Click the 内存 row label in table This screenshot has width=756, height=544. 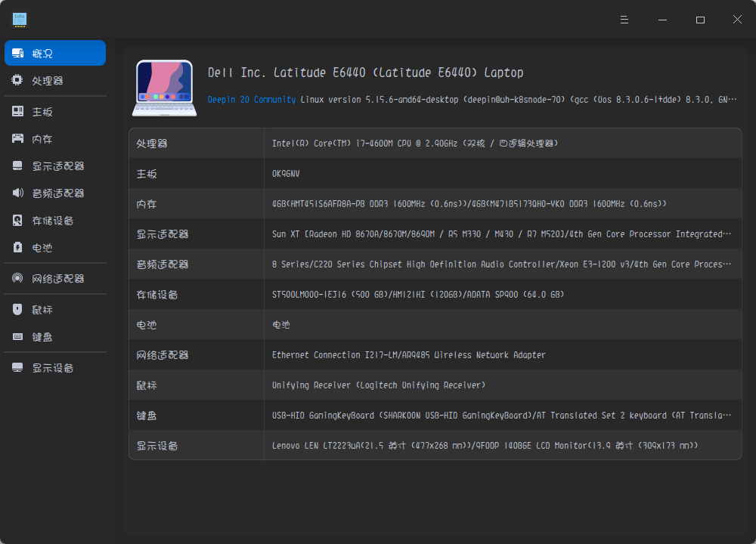[x=147, y=204]
